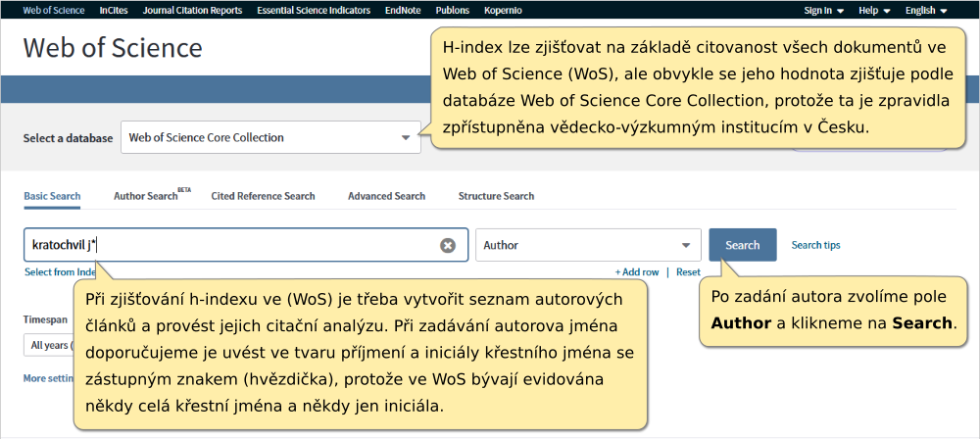
Task: Open the Search tips link
Action: [x=815, y=245]
